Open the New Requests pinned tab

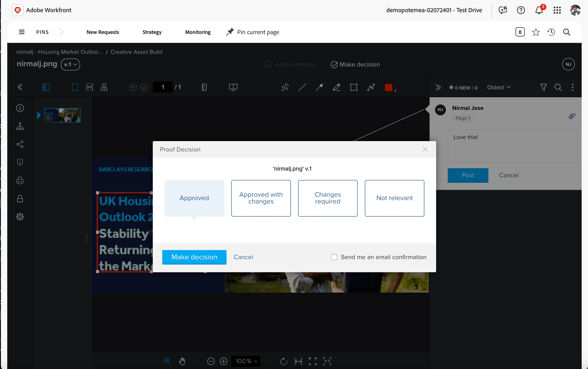point(103,32)
